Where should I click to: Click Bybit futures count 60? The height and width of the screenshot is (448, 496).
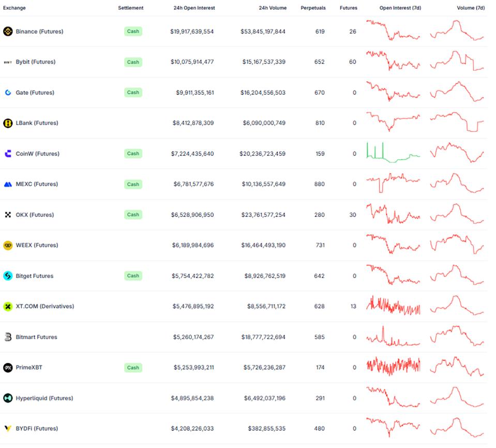pos(353,62)
